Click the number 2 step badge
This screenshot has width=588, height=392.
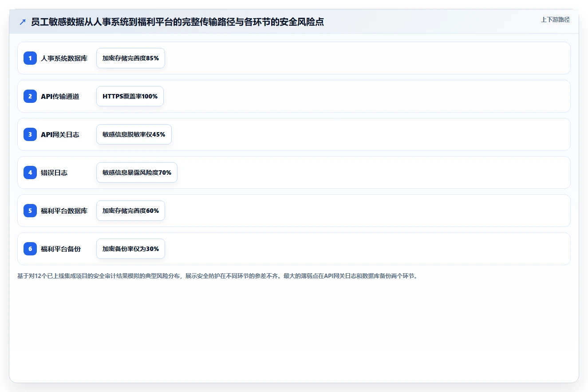click(x=30, y=96)
